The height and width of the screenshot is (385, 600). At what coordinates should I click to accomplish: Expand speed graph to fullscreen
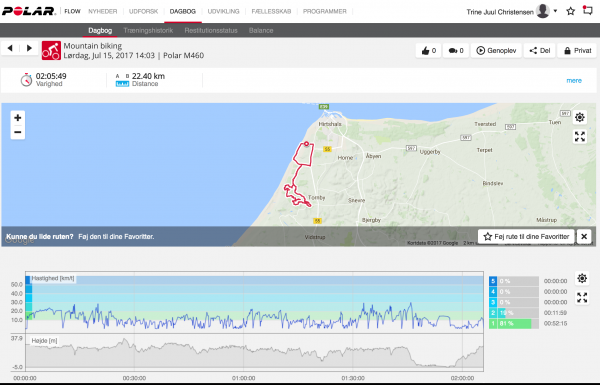[582, 297]
